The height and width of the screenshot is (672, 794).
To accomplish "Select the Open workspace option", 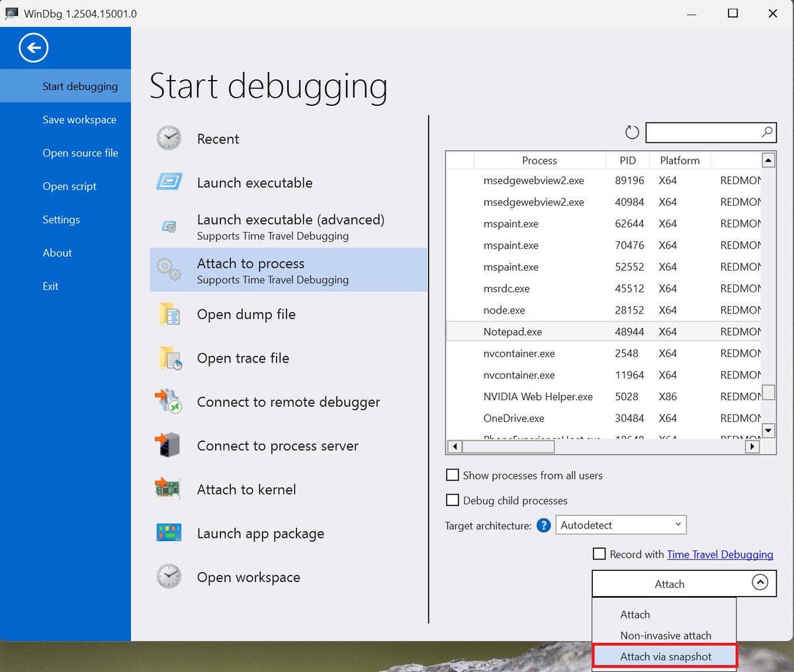I will (x=288, y=577).
